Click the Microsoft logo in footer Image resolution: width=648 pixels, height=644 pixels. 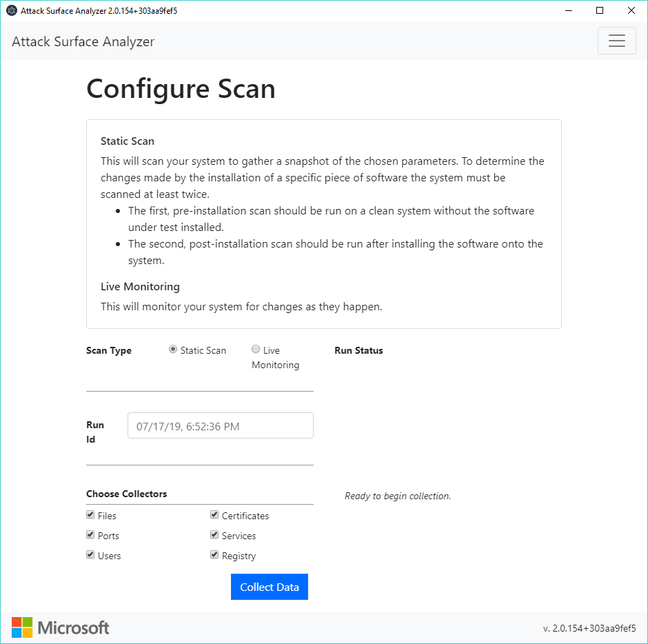[x=61, y=627]
